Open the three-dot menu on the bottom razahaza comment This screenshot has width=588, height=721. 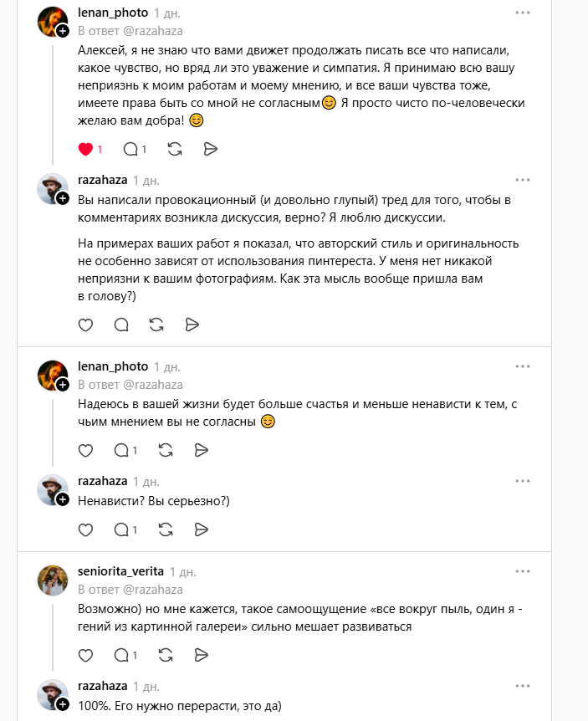pos(524,687)
